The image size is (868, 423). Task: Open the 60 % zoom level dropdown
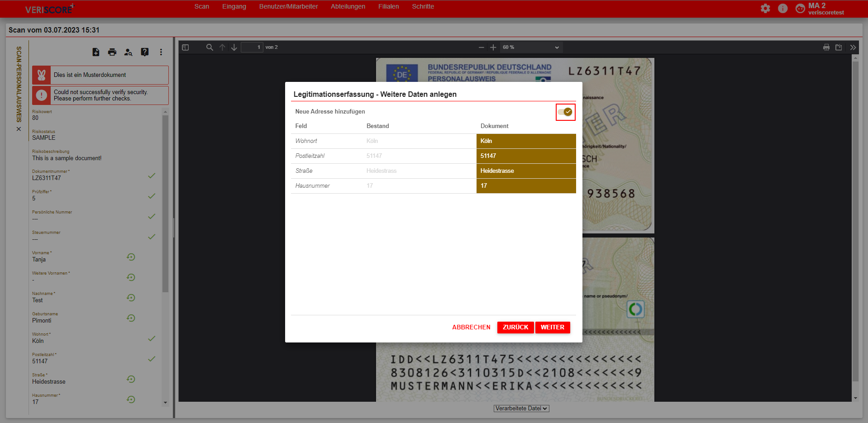(x=531, y=47)
